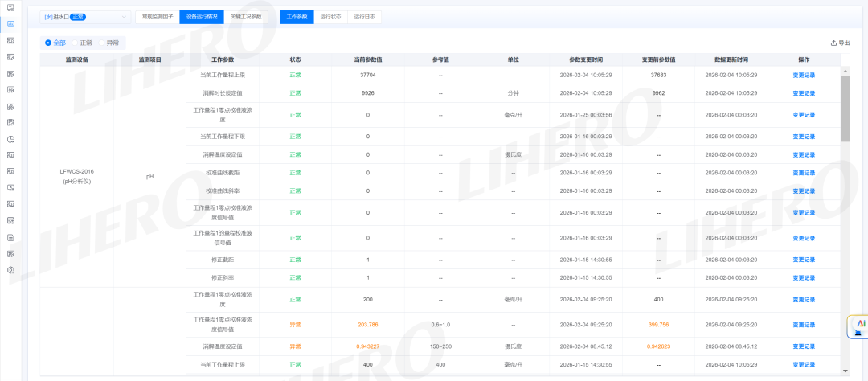Click the AI assistant floating icon
Viewport: 868px width, 381px height.
coord(858,326)
